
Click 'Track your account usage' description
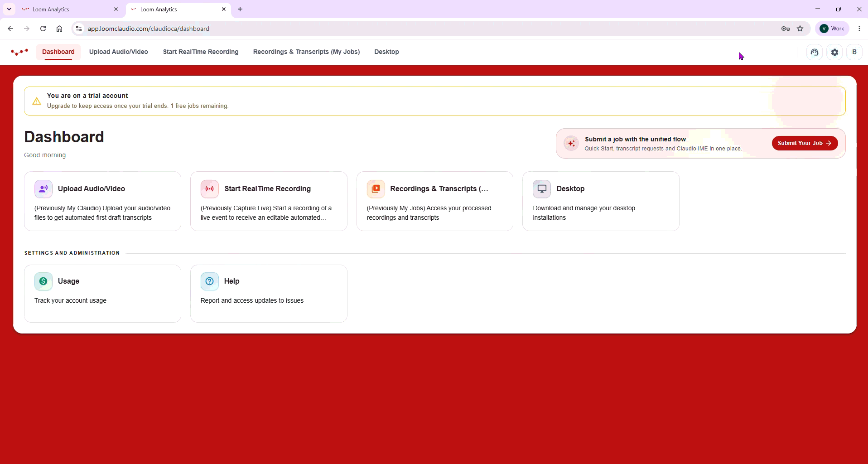coord(71,301)
